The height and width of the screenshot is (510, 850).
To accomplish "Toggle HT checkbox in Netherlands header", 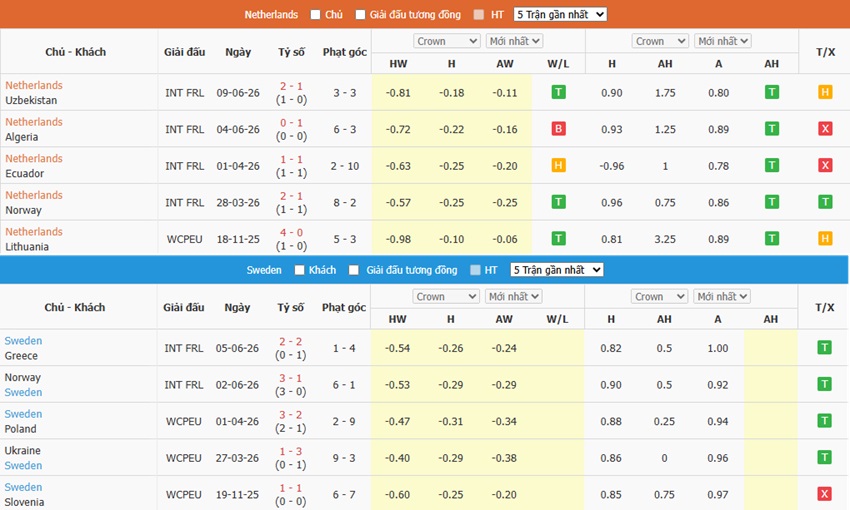I will (479, 15).
